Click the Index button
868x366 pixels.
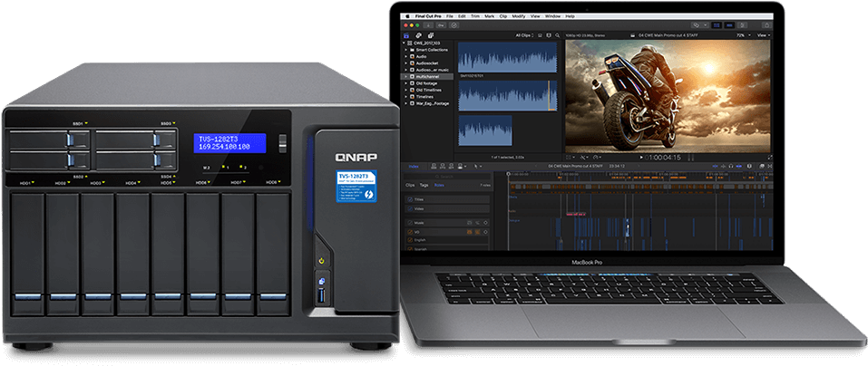[x=414, y=167]
